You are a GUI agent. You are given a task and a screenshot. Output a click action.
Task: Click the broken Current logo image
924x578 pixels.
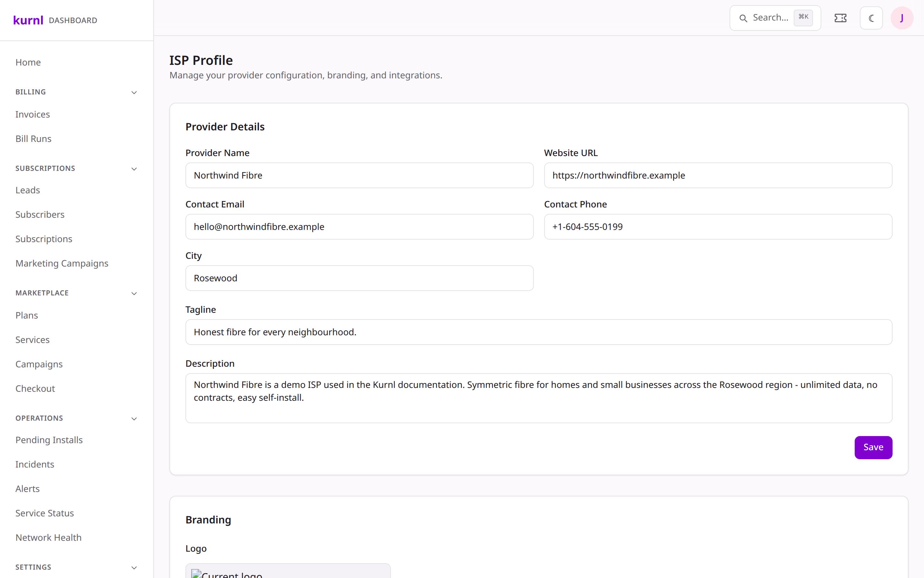(x=227, y=574)
